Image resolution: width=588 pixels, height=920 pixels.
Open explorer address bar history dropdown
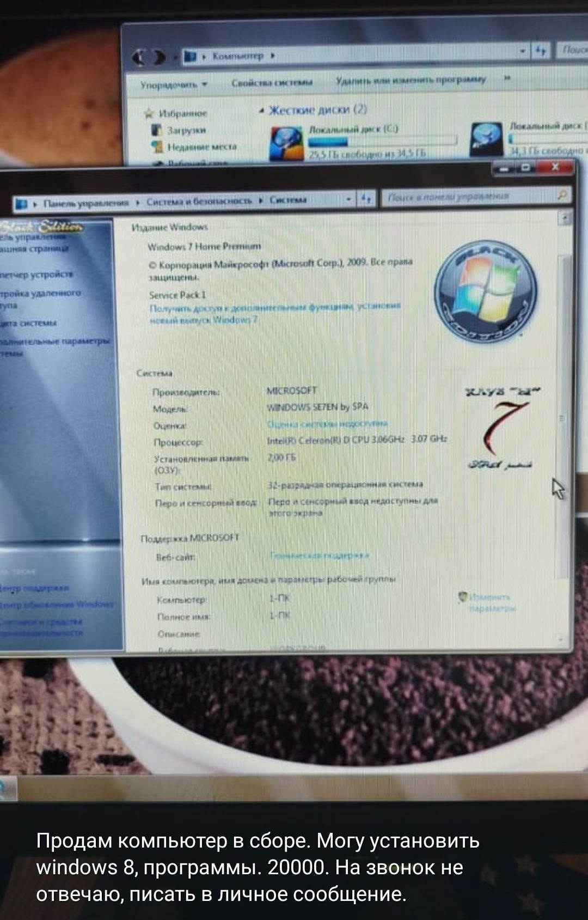coord(523,52)
